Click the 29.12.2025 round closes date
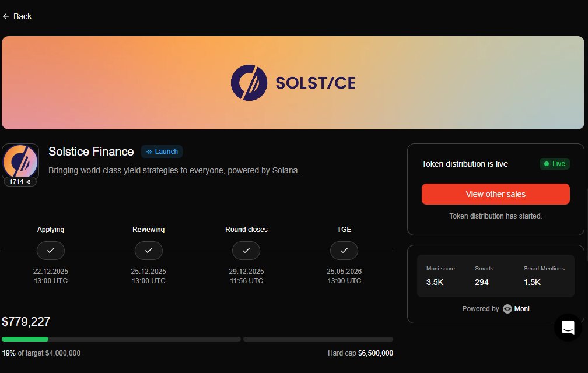 coord(246,272)
